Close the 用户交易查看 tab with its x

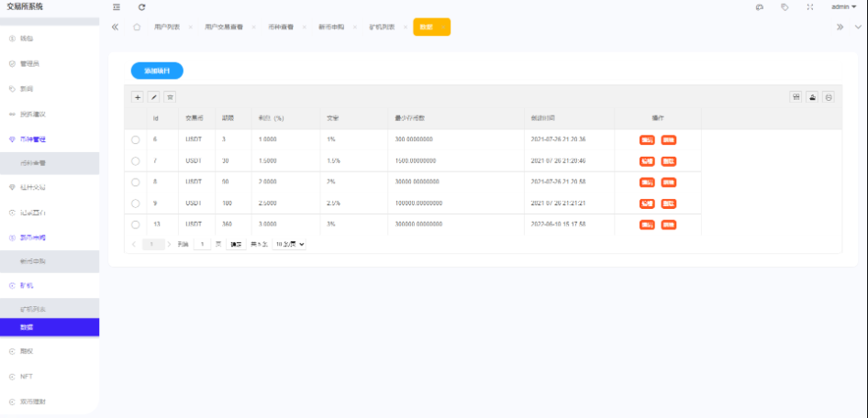(x=253, y=27)
